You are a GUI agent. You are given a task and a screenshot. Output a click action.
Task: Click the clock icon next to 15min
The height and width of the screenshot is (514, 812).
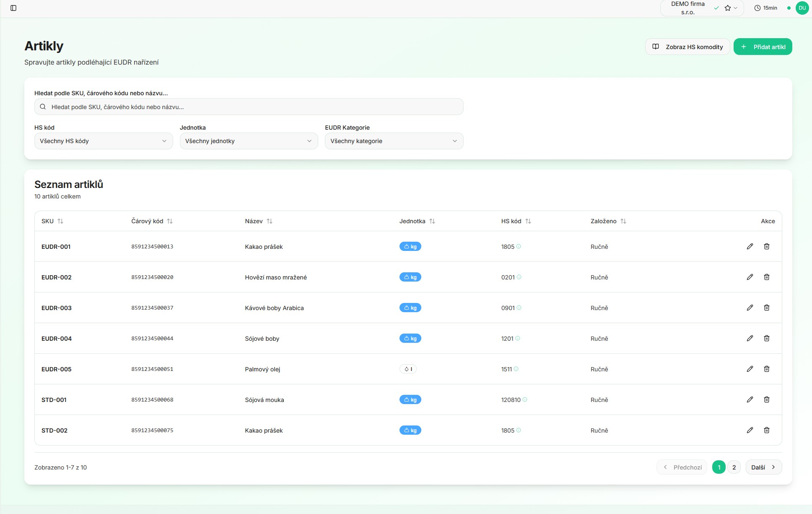pos(757,8)
